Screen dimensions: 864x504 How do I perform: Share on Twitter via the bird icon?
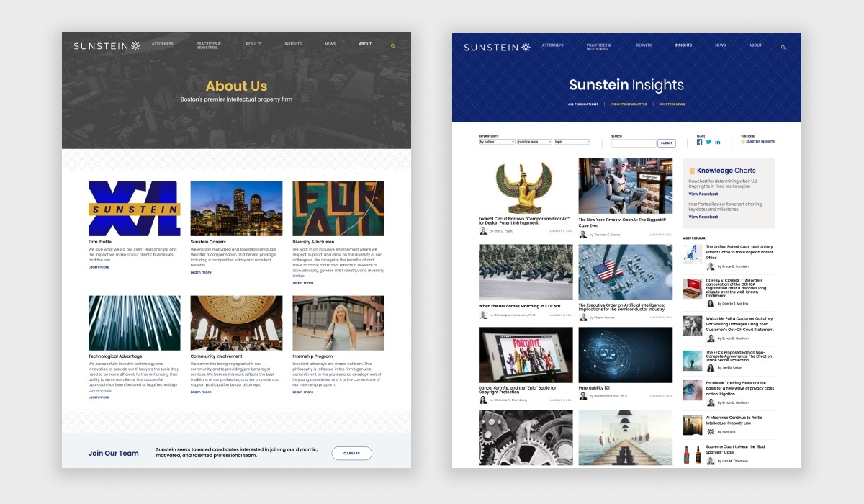[708, 142]
